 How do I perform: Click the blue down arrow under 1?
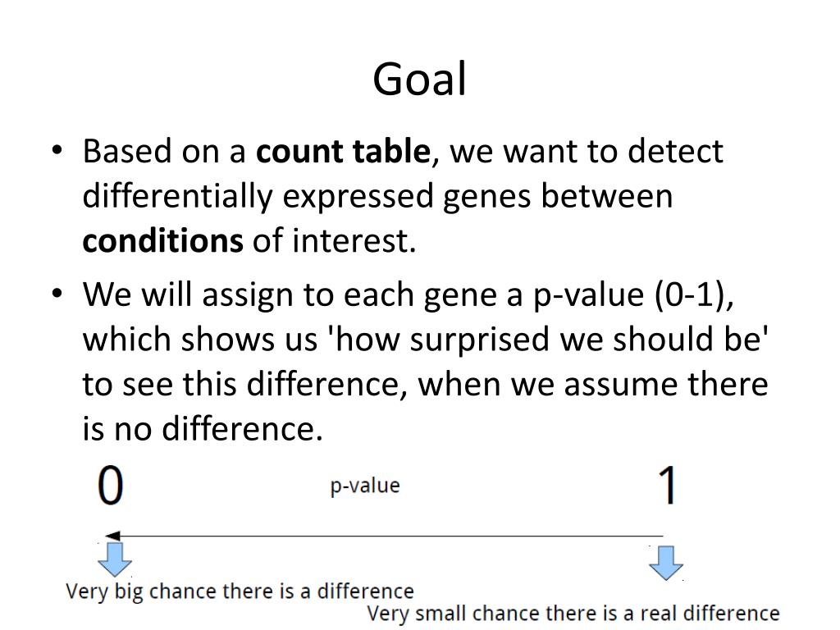[666, 562]
